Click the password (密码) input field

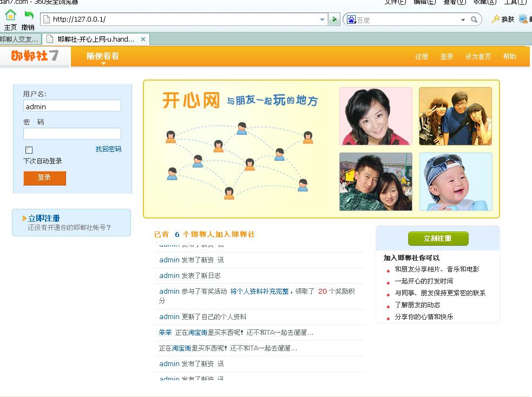(x=72, y=134)
